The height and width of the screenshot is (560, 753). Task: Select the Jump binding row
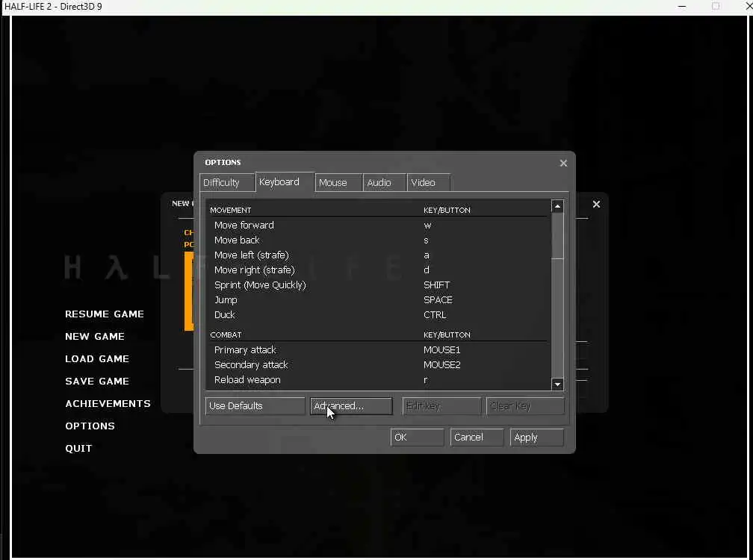(379, 300)
